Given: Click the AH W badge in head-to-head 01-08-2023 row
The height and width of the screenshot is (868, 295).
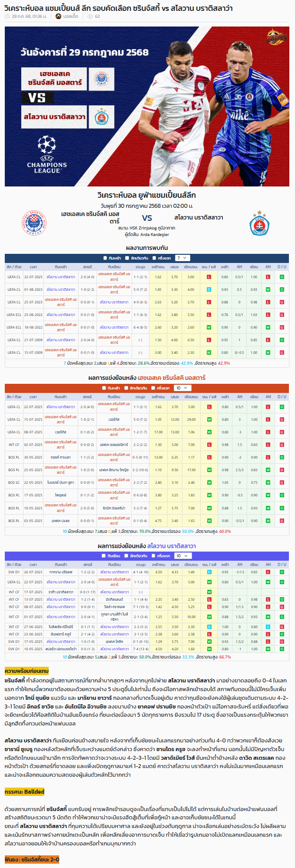Looking at the screenshot, I should pos(268,289).
